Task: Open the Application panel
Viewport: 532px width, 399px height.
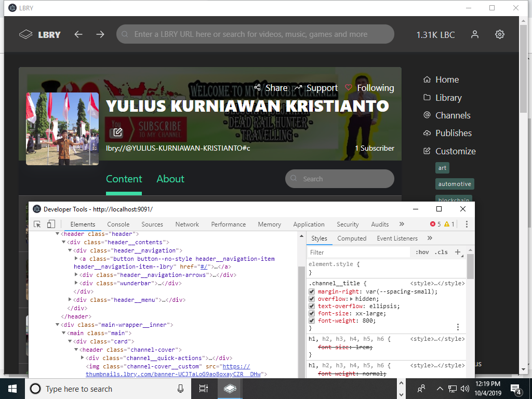Action: point(309,224)
